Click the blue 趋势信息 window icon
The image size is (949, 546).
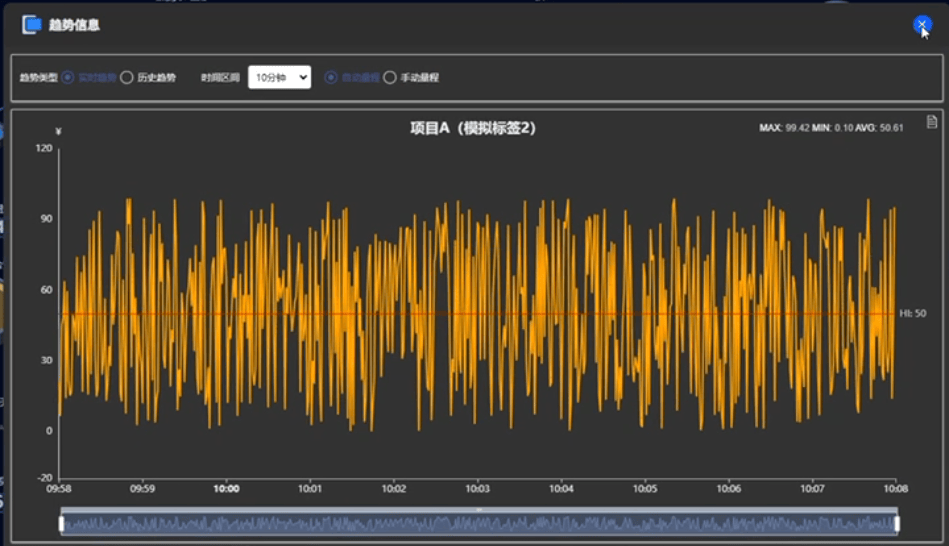tap(32, 25)
